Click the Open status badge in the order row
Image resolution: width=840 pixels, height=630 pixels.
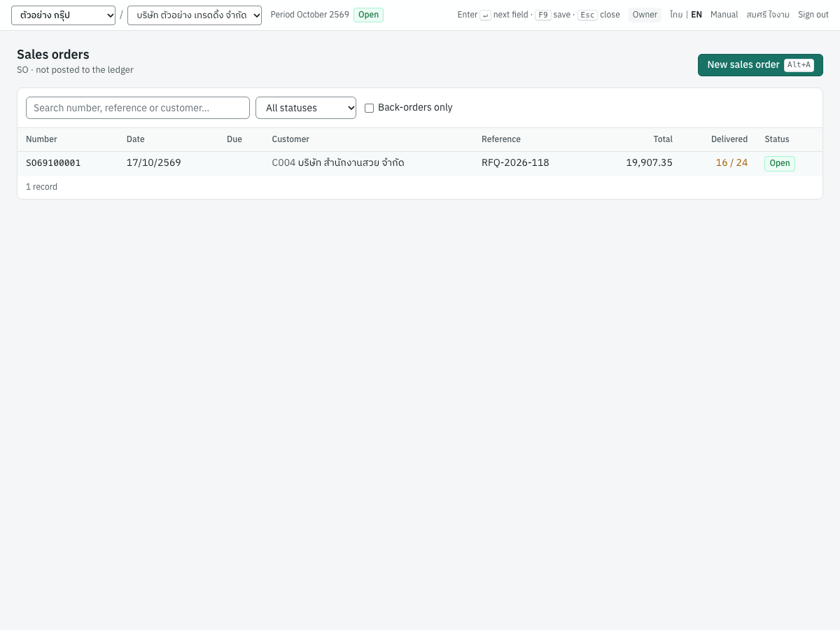(780, 164)
